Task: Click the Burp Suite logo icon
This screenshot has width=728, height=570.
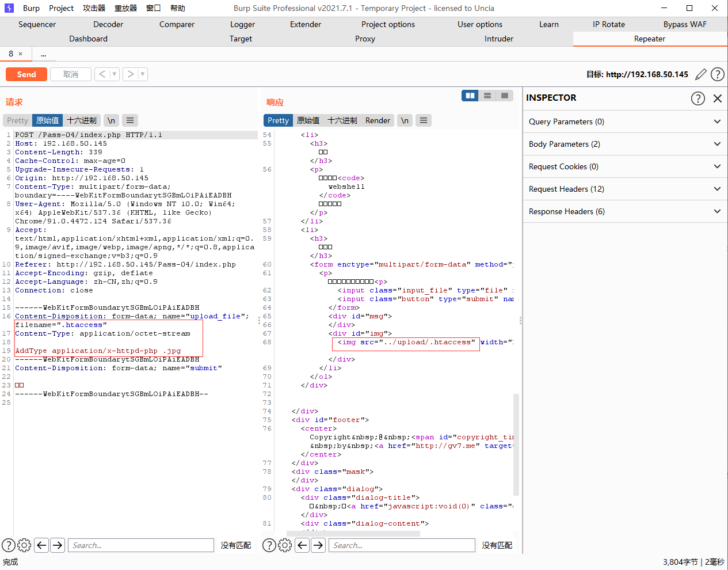Action: pyautogui.click(x=9, y=8)
